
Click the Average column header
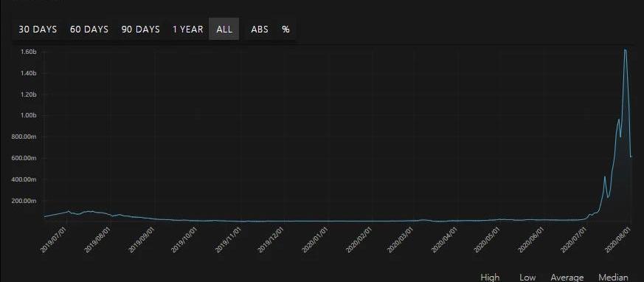coord(567,278)
